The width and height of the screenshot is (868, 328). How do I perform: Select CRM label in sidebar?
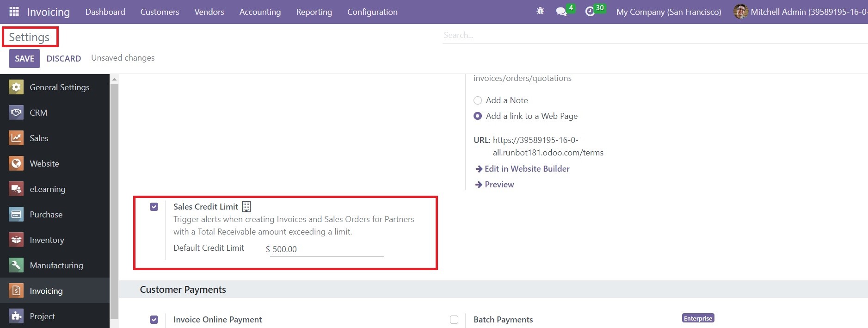[x=38, y=112]
